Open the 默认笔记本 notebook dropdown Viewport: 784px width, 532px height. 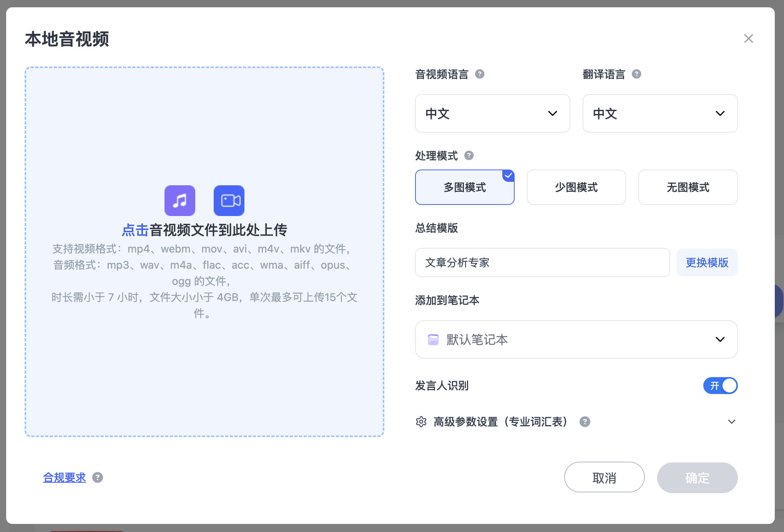pos(576,339)
